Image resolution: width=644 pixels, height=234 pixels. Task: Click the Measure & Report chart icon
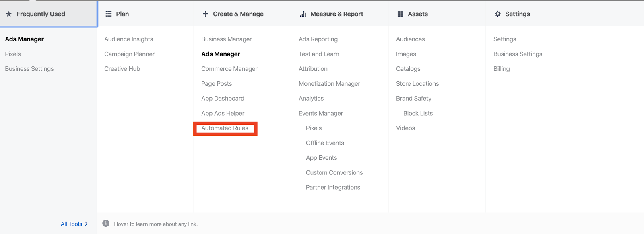pyautogui.click(x=303, y=14)
